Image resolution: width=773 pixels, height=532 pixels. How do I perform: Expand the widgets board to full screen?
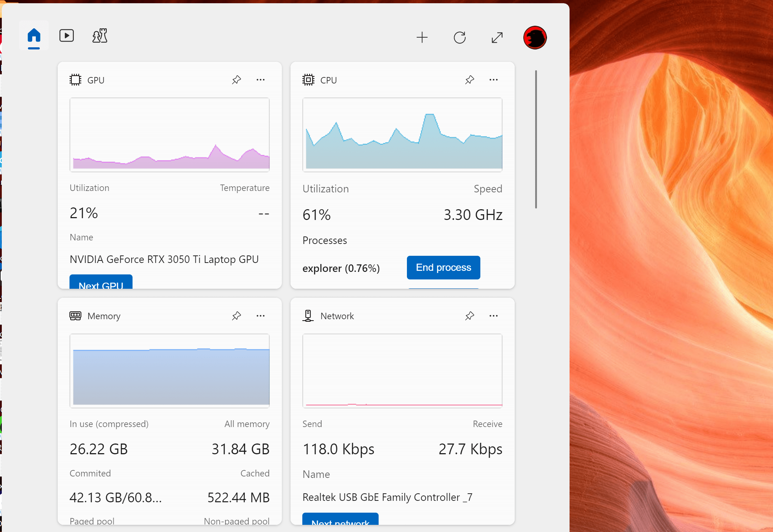pyautogui.click(x=497, y=37)
